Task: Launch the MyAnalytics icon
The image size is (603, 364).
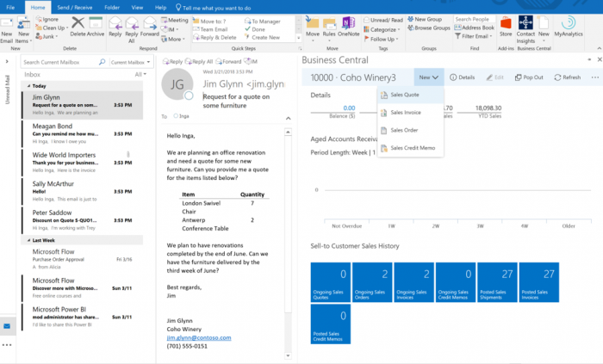Action: tap(569, 22)
